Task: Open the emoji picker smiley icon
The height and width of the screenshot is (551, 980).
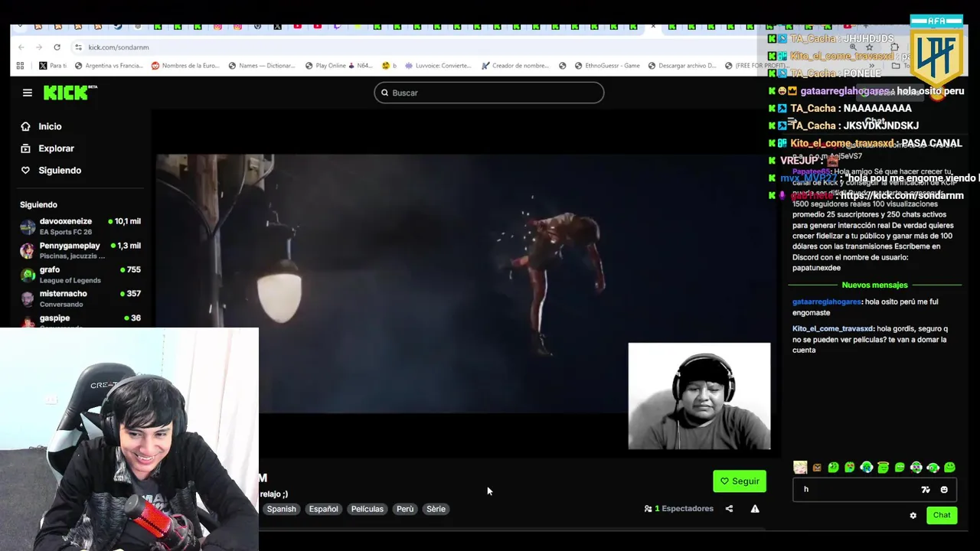Action: 944,490
